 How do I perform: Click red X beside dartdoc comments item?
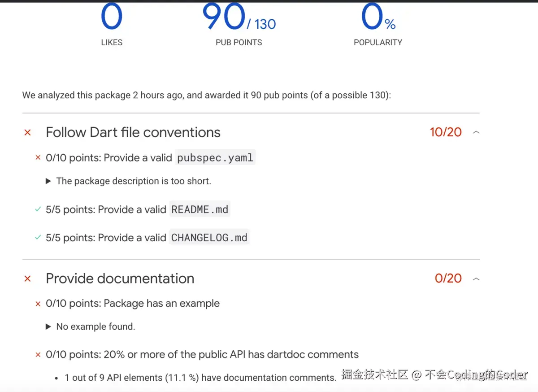38,355
